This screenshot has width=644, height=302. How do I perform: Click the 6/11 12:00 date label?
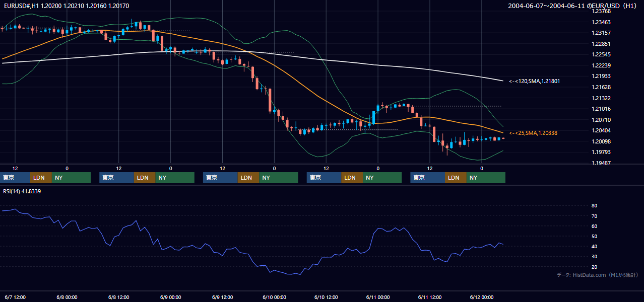pyautogui.click(x=430, y=297)
